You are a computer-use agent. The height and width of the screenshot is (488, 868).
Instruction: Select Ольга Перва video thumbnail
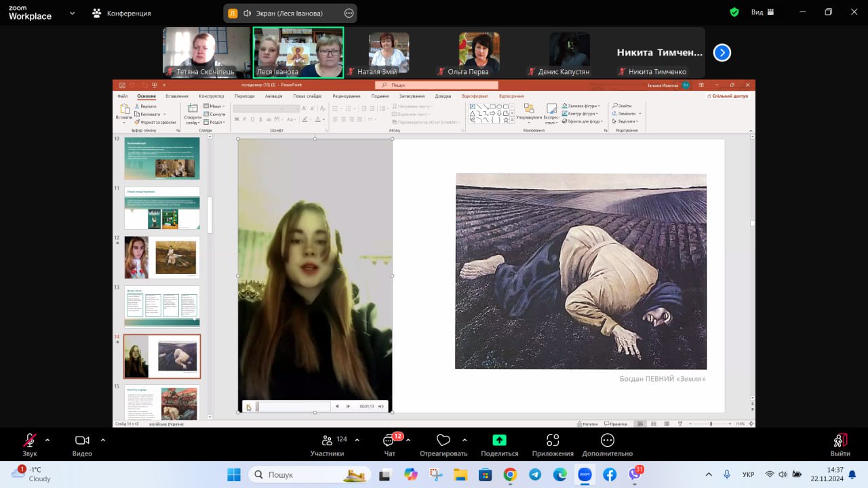479,53
